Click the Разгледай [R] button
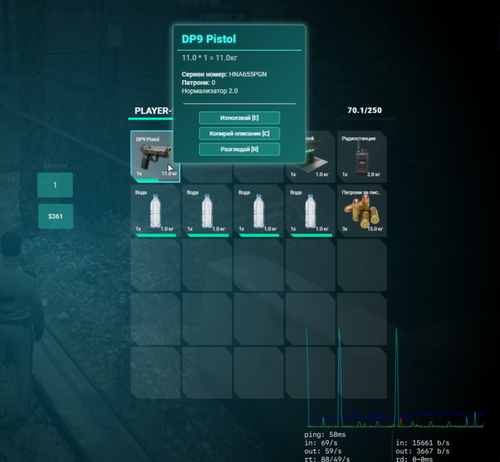Viewport: 500px width, 462px height. pos(239,149)
